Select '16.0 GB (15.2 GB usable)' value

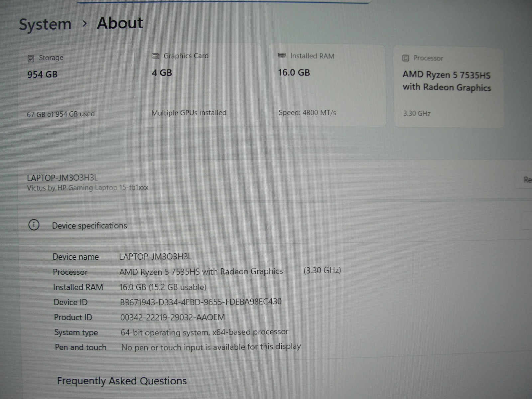click(x=163, y=287)
